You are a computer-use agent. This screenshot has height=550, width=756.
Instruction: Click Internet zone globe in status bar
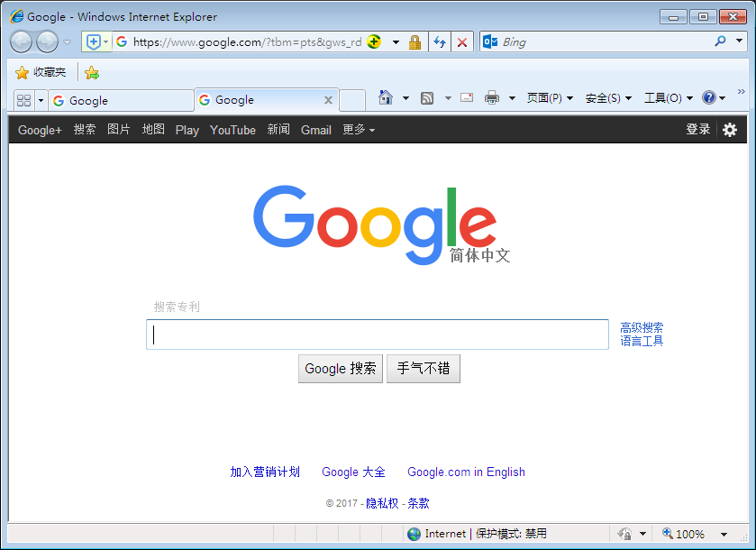[414, 534]
